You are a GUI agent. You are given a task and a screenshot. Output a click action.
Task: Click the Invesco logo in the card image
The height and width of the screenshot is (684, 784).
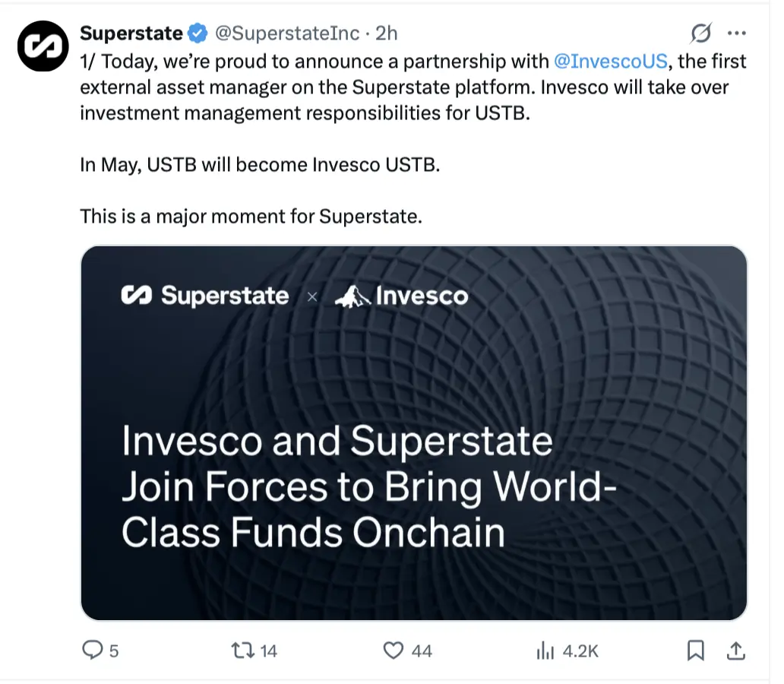pyautogui.click(x=402, y=296)
